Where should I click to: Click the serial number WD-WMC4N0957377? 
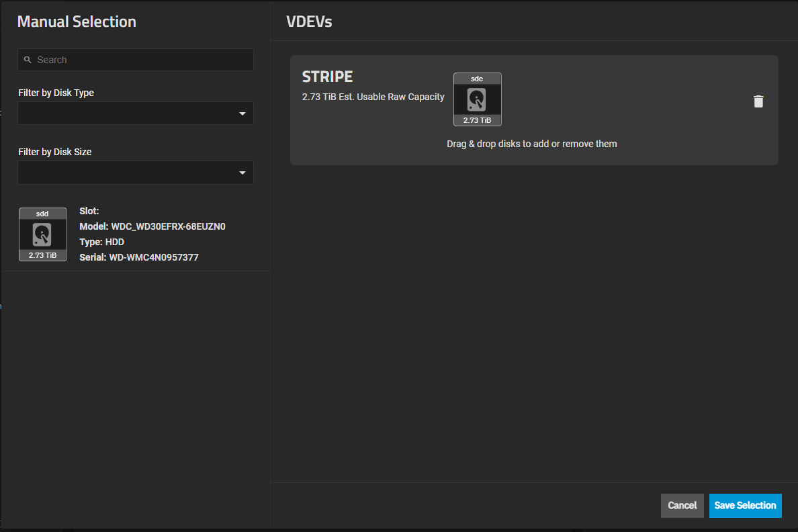154,257
